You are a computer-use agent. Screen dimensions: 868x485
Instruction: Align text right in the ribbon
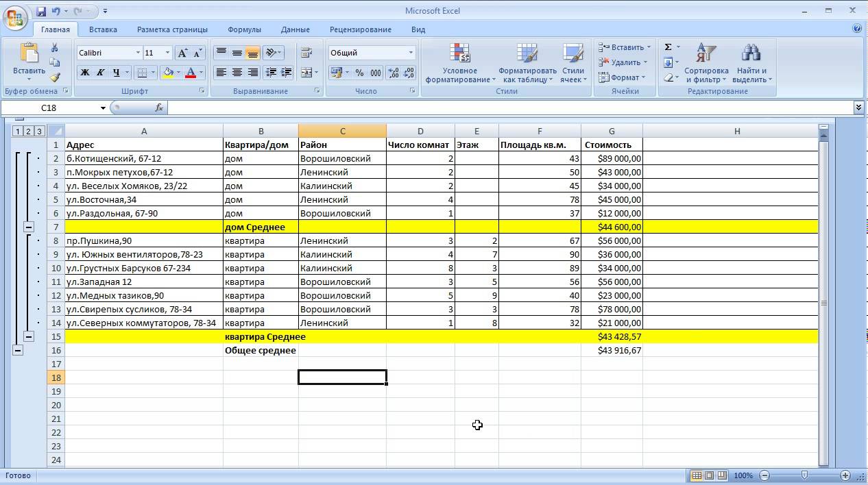pyautogui.click(x=253, y=72)
